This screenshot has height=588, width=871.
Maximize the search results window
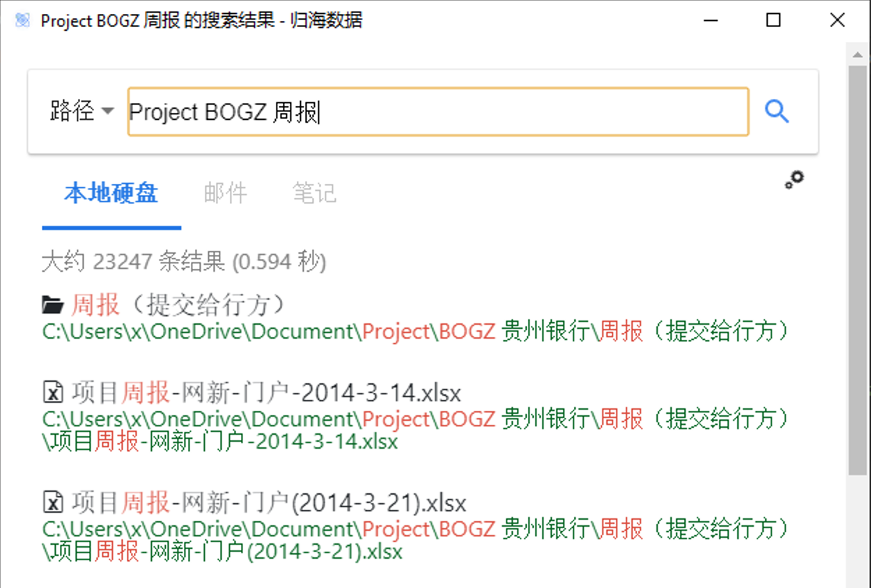click(x=773, y=20)
